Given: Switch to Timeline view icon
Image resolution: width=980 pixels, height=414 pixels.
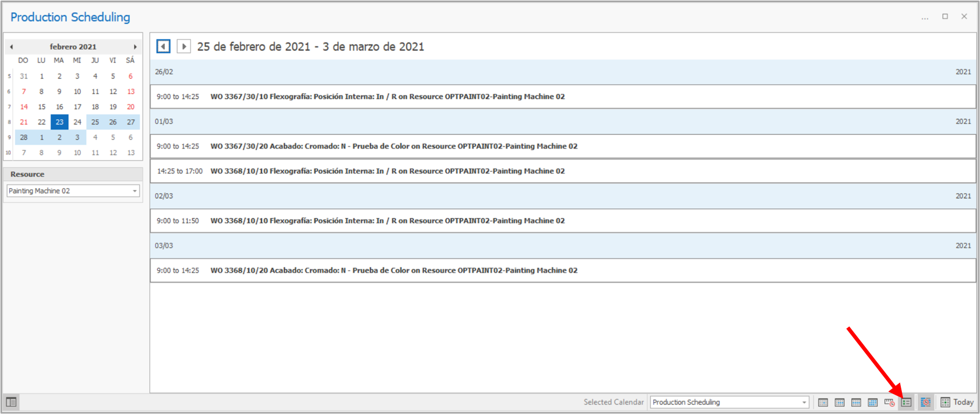Looking at the screenshot, I should [889, 402].
